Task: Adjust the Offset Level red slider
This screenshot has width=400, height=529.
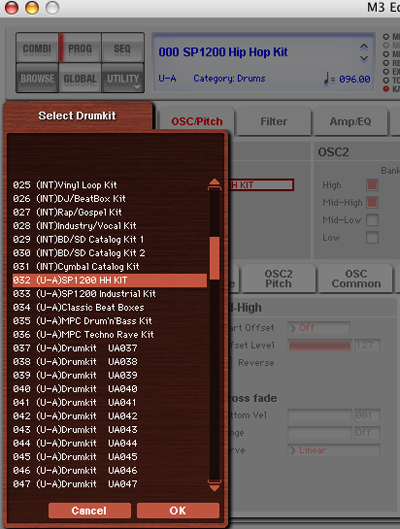Action: point(319,345)
